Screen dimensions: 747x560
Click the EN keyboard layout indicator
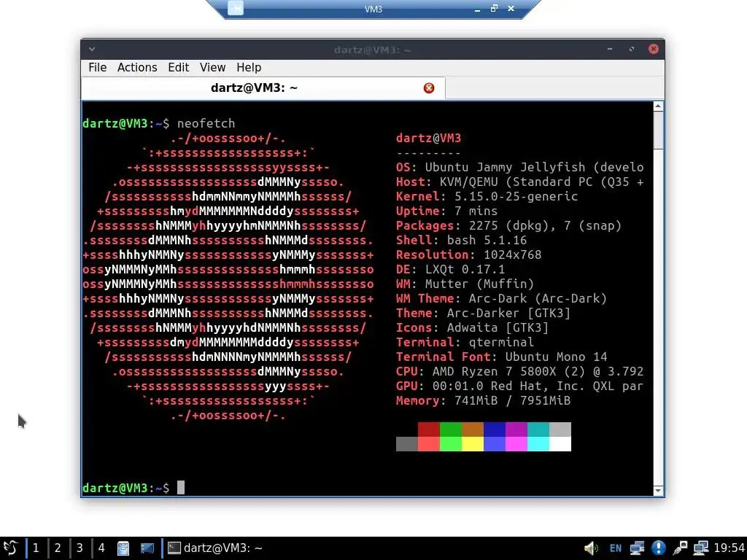[616, 548]
